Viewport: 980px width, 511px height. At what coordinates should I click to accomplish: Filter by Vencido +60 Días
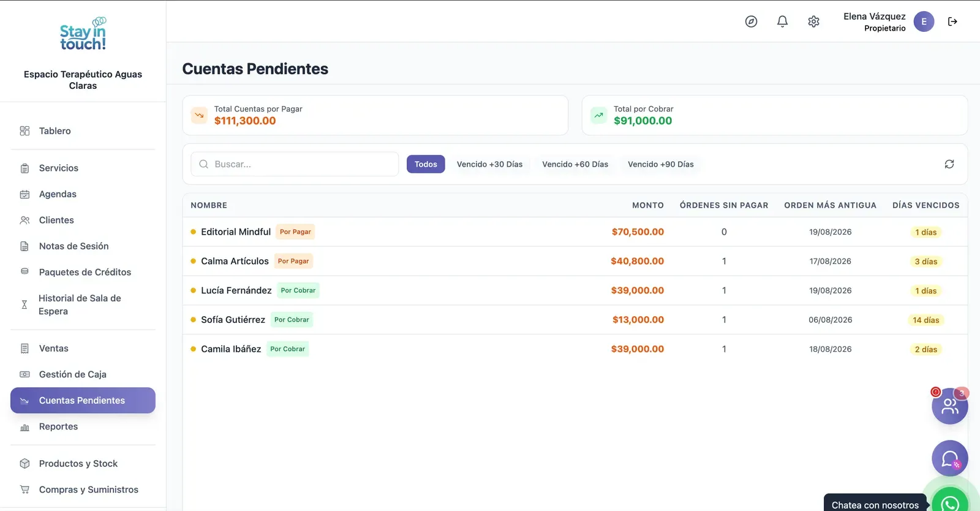(x=575, y=164)
